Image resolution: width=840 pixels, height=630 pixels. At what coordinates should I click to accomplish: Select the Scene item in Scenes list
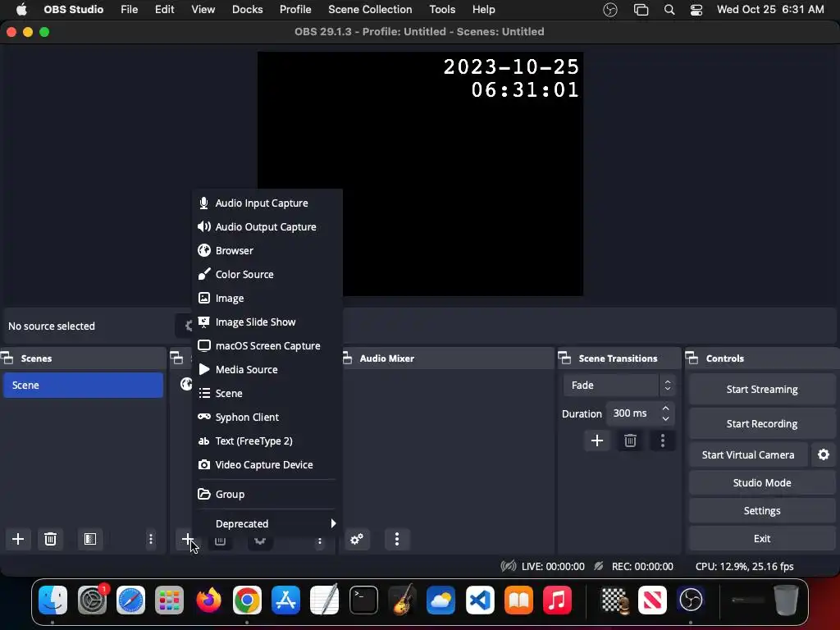tap(83, 386)
